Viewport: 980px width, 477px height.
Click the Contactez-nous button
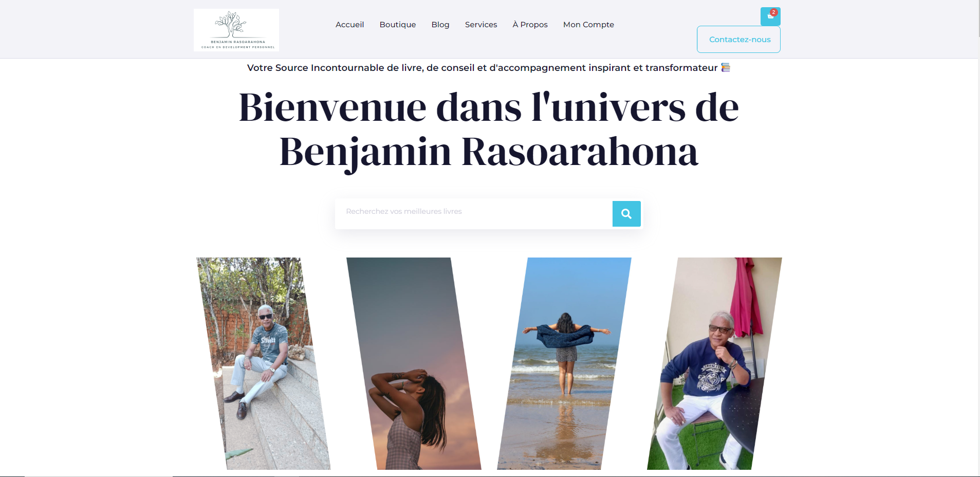(x=738, y=40)
